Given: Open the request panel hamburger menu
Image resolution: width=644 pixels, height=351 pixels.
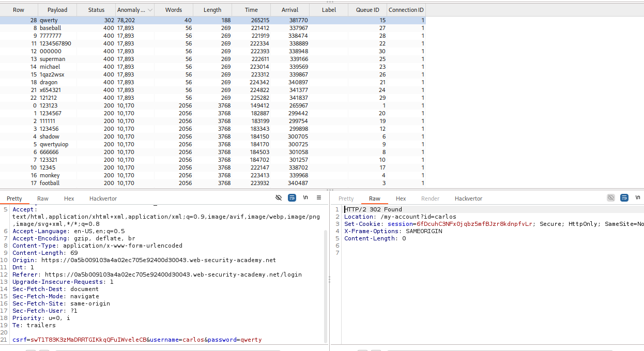Looking at the screenshot, I should [319, 198].
